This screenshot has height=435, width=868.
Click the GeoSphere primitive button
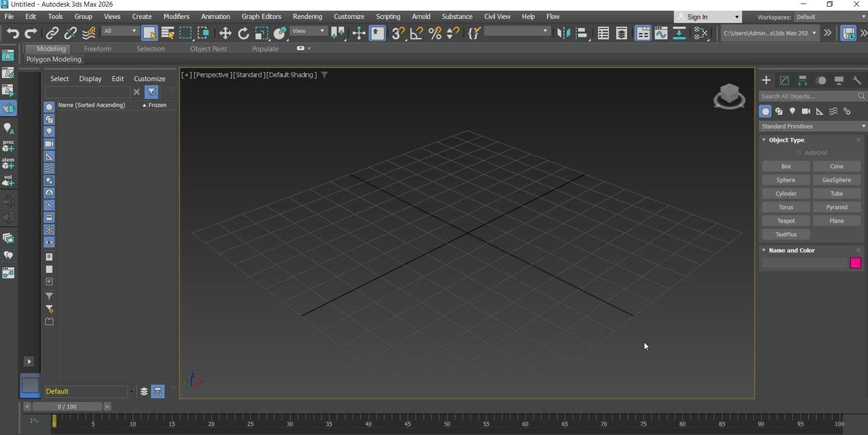[x=837, y=180]
